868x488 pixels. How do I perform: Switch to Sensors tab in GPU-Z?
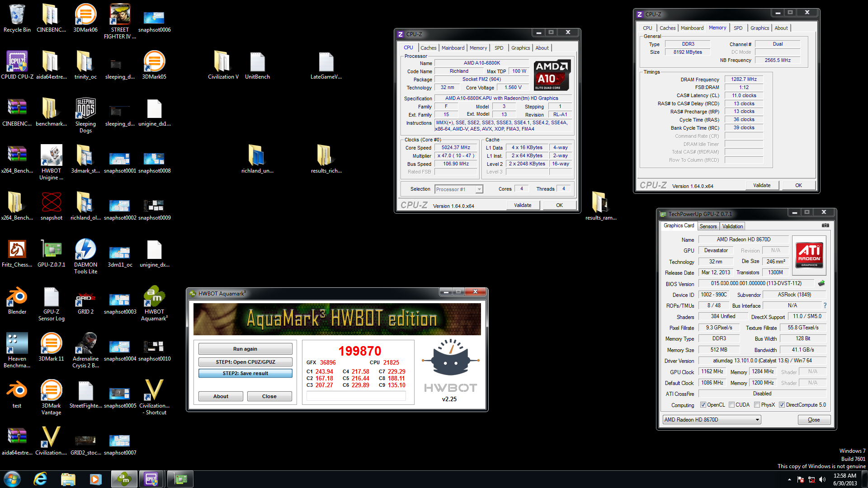click(708, 226)
